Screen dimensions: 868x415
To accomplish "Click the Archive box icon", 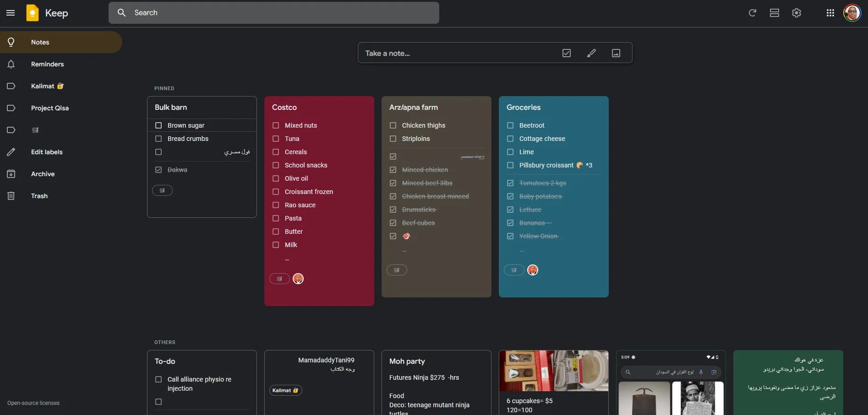I will click(11, 174).
